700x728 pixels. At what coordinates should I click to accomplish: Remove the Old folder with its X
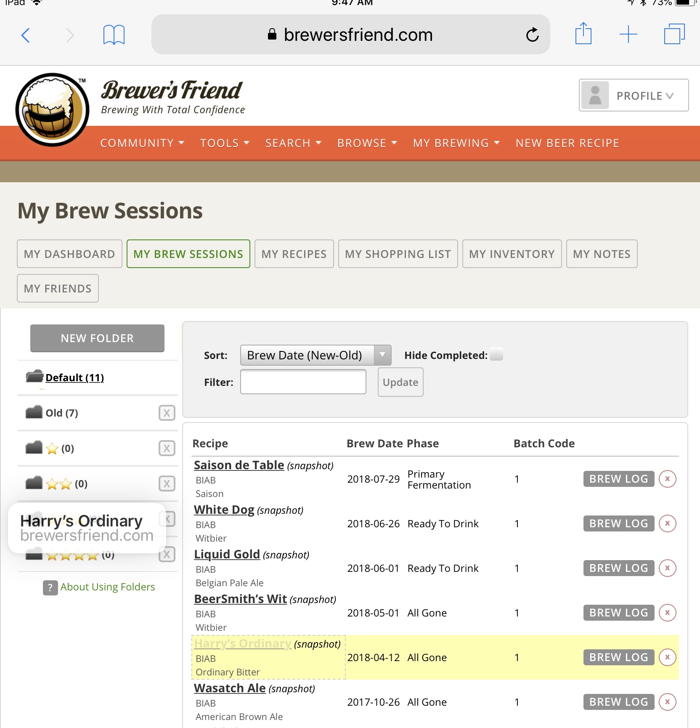(167, 413)
